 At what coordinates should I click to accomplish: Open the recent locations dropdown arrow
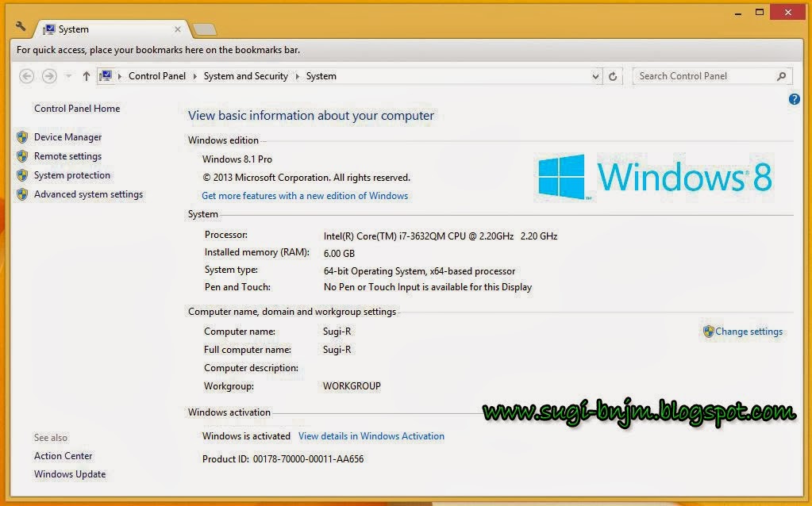point(68,76)
